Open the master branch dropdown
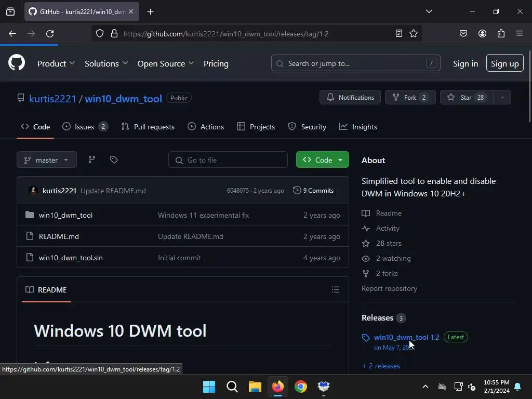 pos(47,160)
